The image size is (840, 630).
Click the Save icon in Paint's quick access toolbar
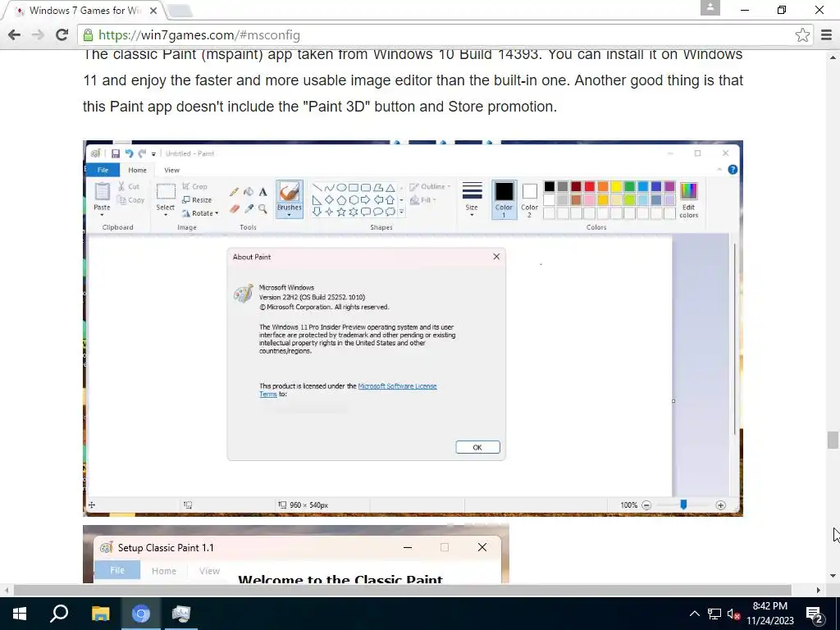[x=115, y=153]
